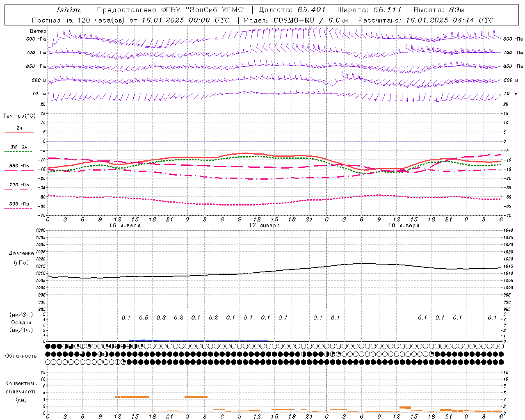Screen dimensions: 525x420
Task: Click the 2м solid line legend sample
Action: [x=19, y=132]
